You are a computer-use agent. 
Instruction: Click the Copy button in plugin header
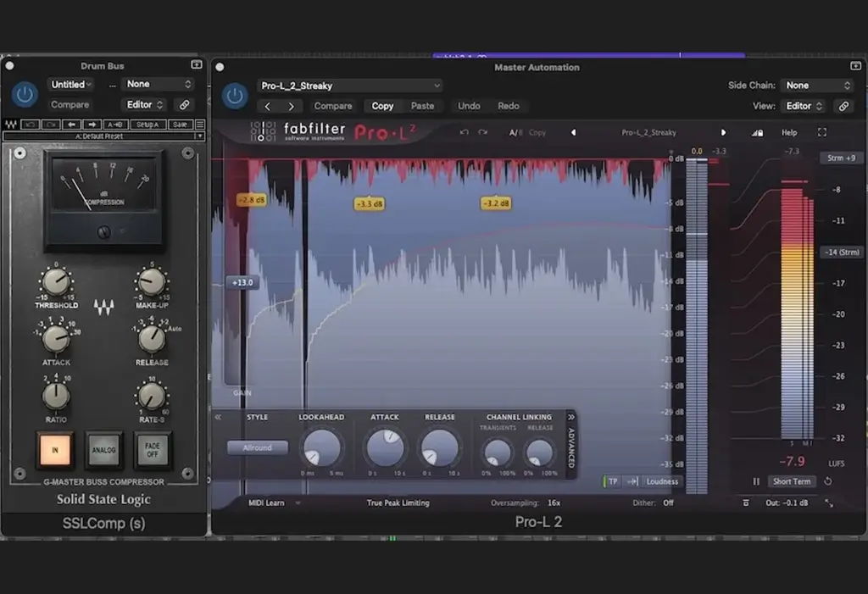[382, 106]
